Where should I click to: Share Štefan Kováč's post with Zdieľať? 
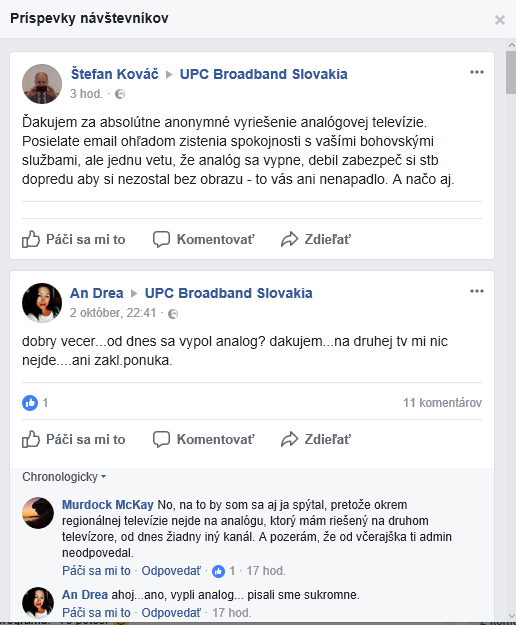316,239
